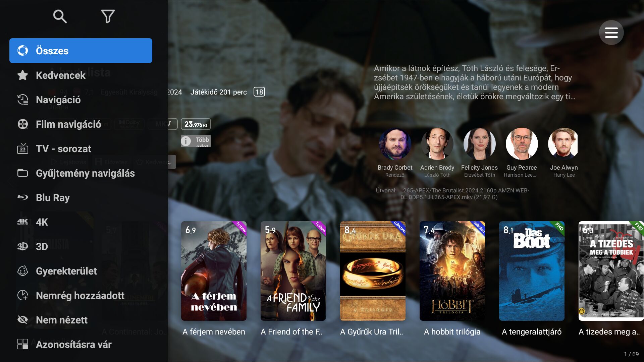
Task: Open A férjem nevében poster
Action: pos(214,271)
